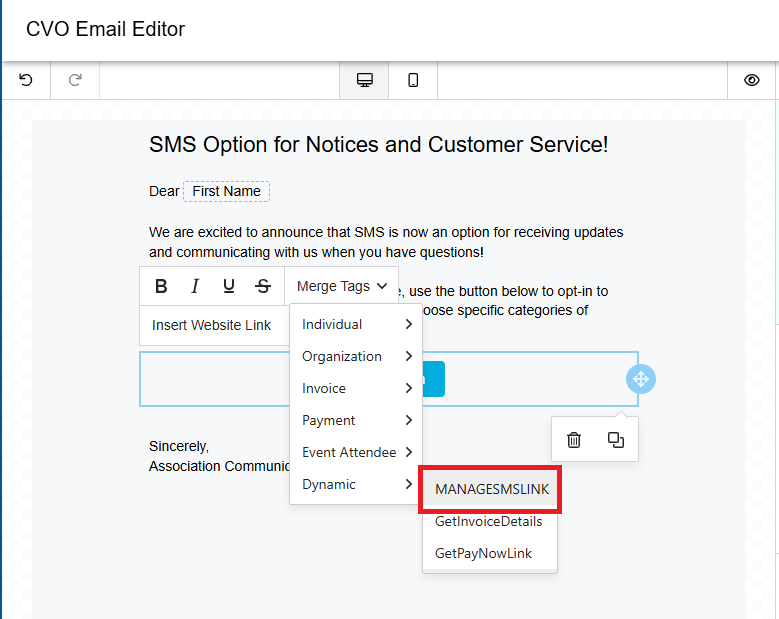Toggle bold formatting

[161, 286]
